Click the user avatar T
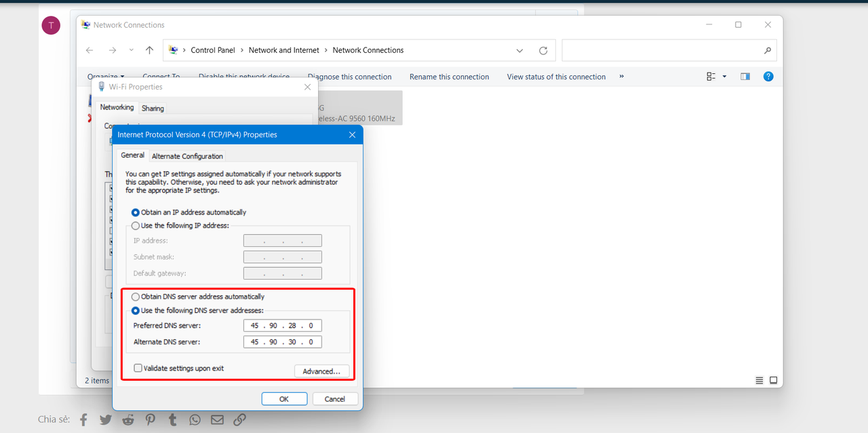The image size is (868, 433). tap(51, 26)
